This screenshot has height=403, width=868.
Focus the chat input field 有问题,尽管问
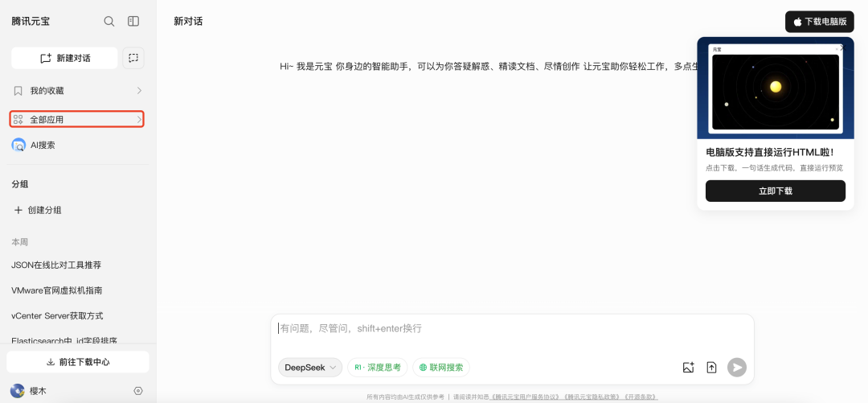[x=512, y=329]
